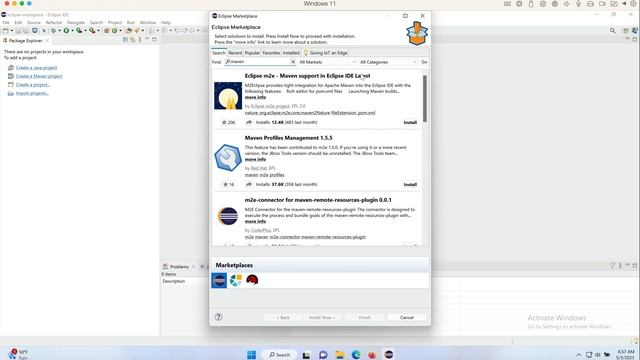Image resolution: width=640 pixels, height=360 pixels.
Task: Click the Search magnifier icon at Eclipse top right
Action: point(613,31)
